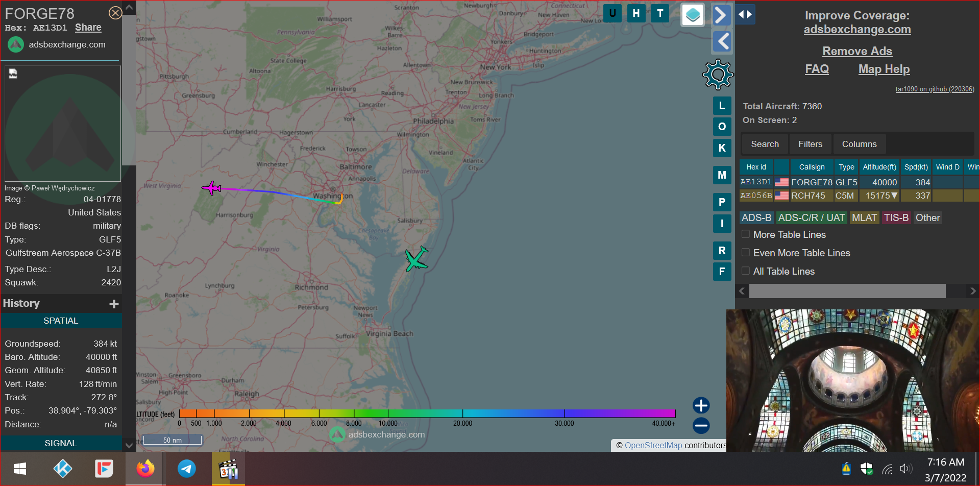The image size is (980, 486).
Task: Open the map settings gear
Action: 718,75
